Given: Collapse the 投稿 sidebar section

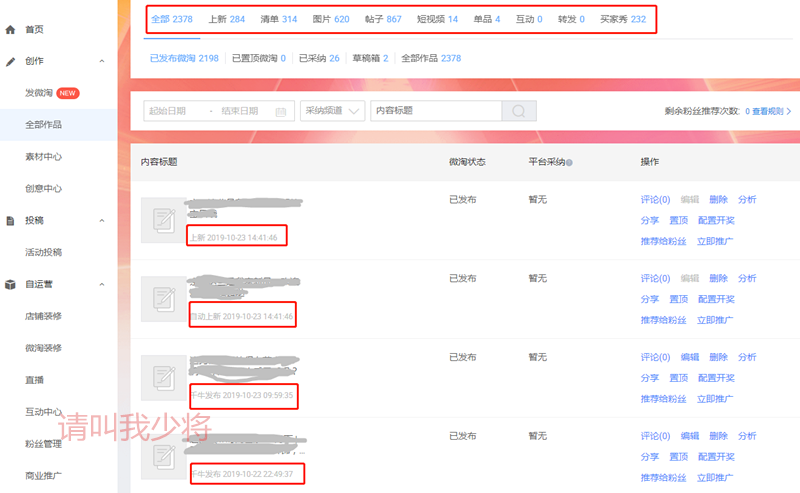Looking at the screenshot, I should pyautogui.click(x=102, y=220).
